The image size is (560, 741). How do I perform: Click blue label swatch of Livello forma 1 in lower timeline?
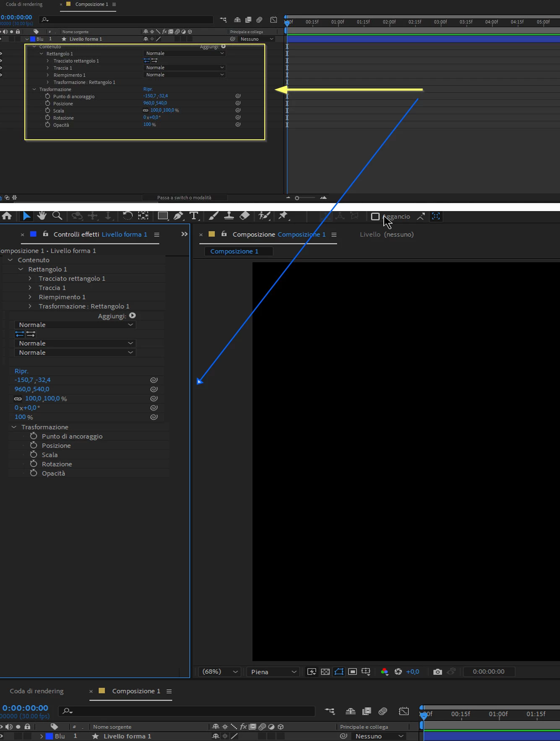49,736
